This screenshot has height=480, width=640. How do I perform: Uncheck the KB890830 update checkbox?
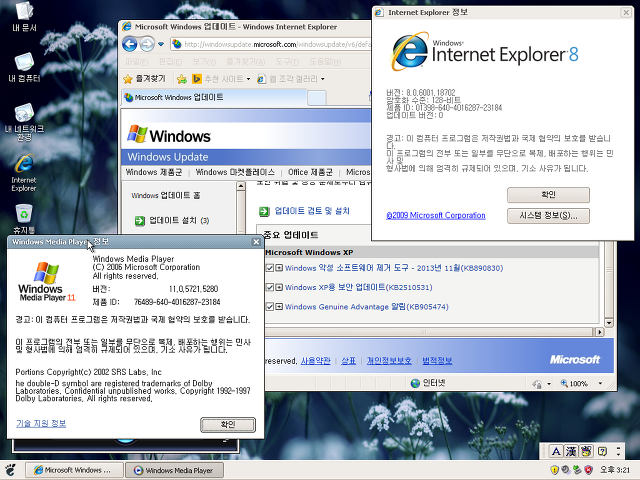[x=270, y=268]
